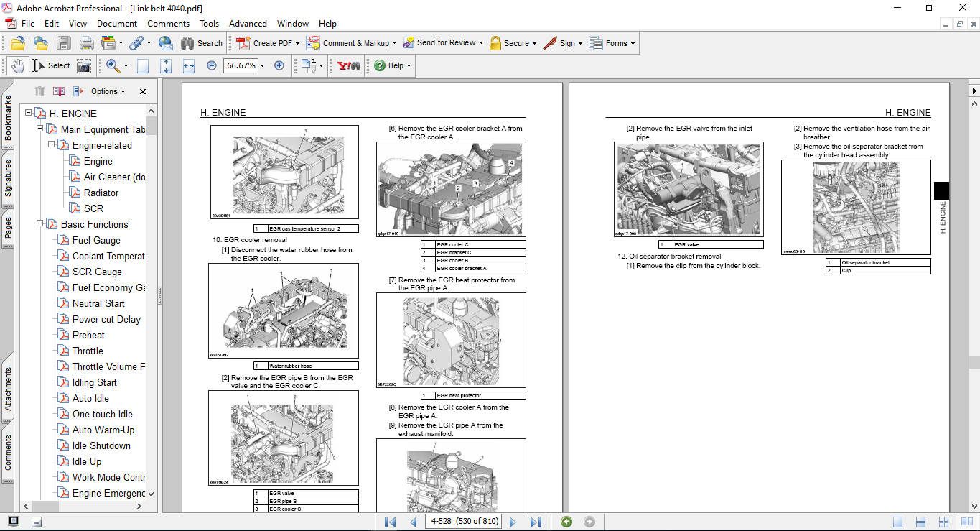
Task: Collapse the H. ENGINE bookmark tree
Action: click(29, 114)
